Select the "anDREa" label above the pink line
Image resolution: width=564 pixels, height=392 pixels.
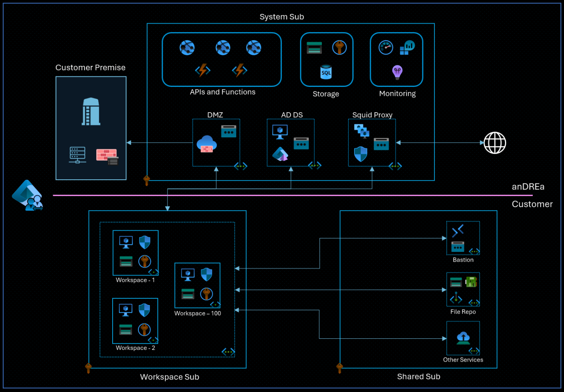[528, 187]
